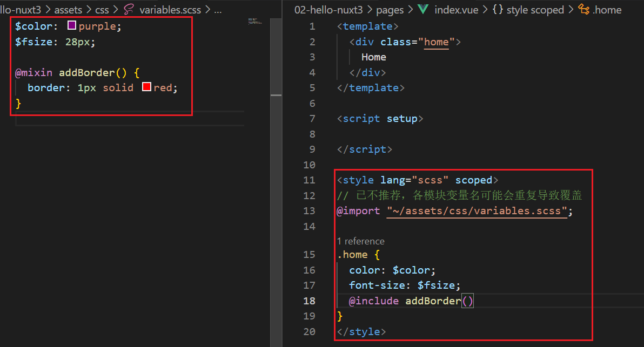This screenshot has height=347, width=644.
Task: Click the $fsize variable declaration in variables.scss
Action: (33, 42)
